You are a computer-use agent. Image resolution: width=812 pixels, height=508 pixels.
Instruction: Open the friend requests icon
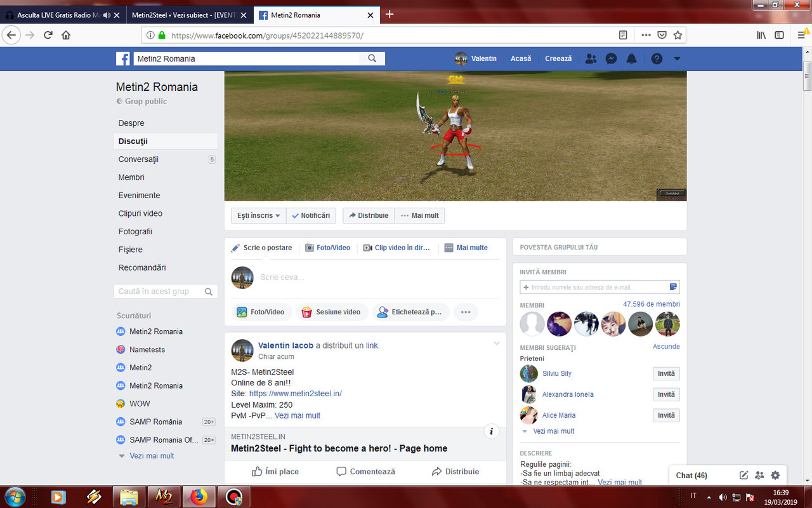click(x=591, y=58)
